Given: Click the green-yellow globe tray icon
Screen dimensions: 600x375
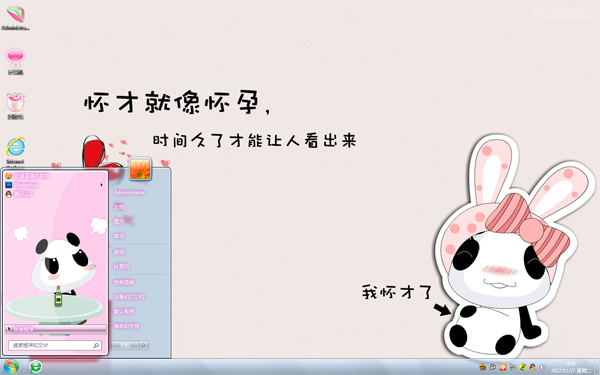Looking at the screenshot, I should tap(523, 367).
